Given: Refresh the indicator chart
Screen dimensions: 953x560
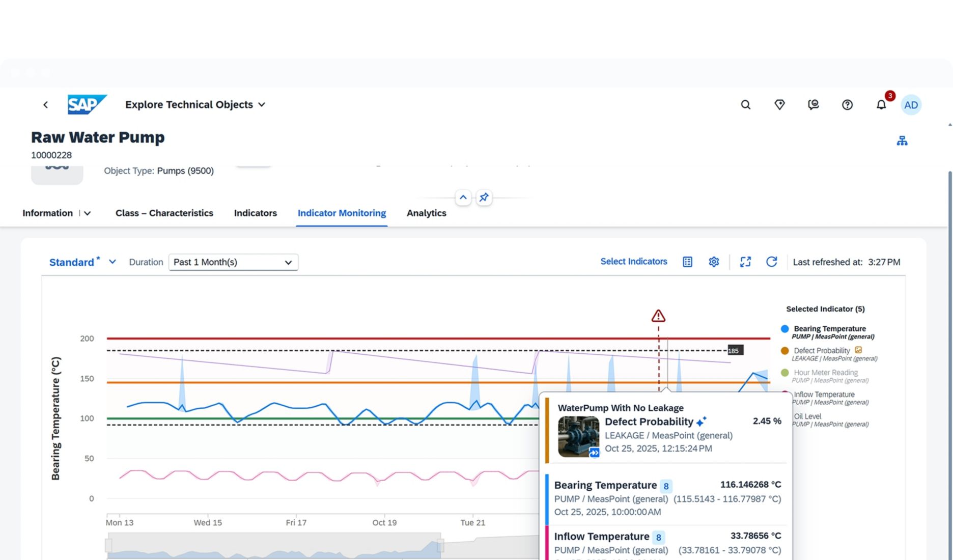Looking at the screenshot, I should 771,262.
